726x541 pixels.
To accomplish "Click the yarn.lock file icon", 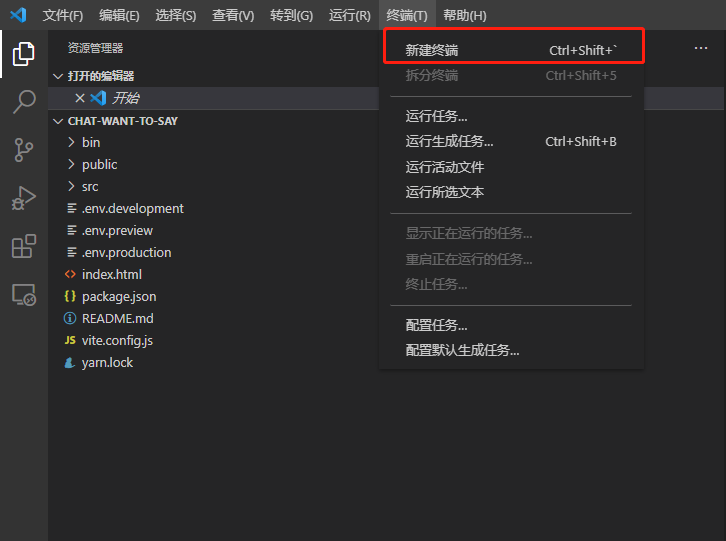I will click(70, 363).
